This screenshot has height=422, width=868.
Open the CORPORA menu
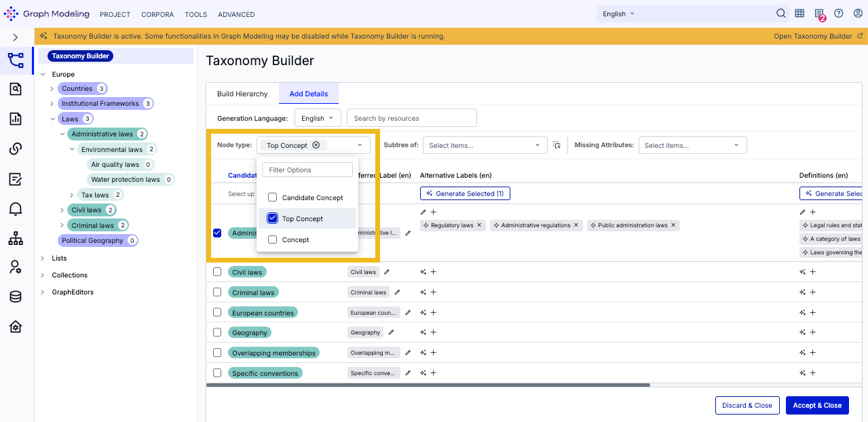pos(157,14)
